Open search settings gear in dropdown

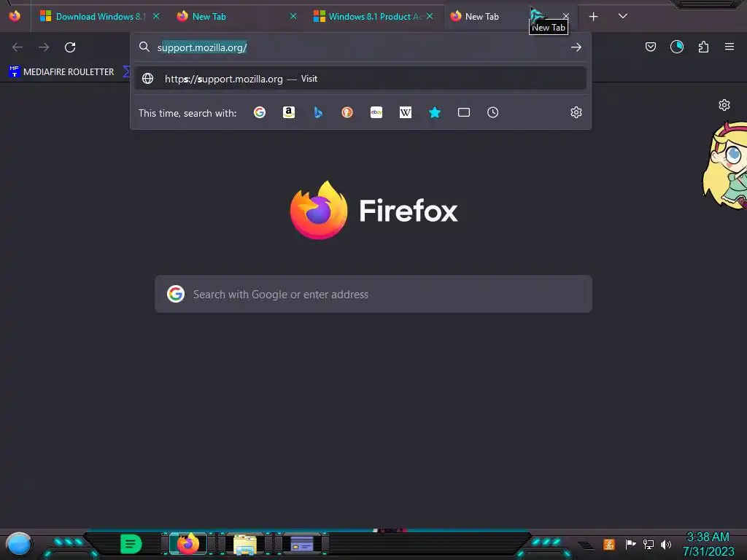click(576, 112)
